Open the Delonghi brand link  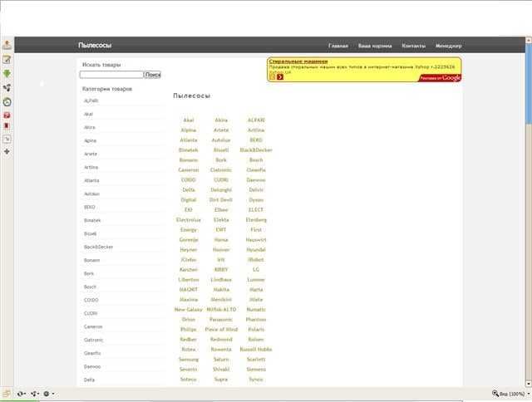pyautogui.click(x=221, y=190)
